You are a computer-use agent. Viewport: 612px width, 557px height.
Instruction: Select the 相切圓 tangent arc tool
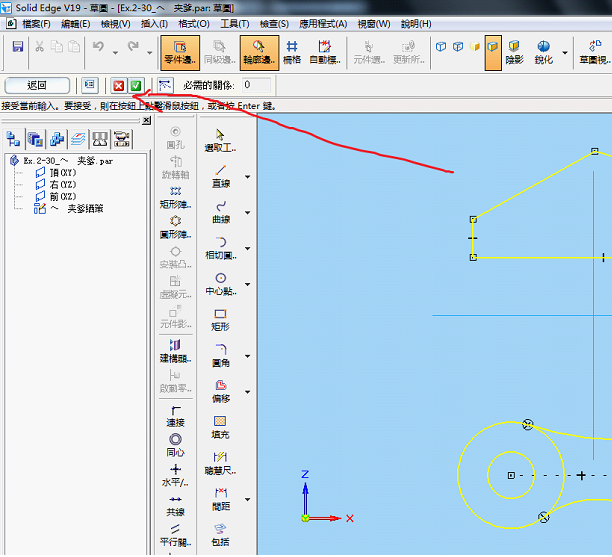221,248
